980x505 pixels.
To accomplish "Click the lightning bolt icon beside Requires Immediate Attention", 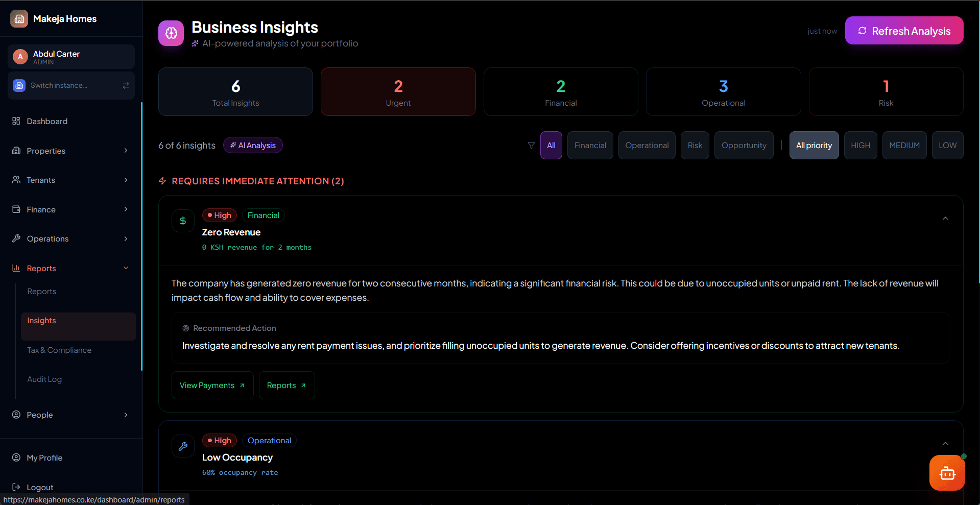I will (x=162, y=181).
